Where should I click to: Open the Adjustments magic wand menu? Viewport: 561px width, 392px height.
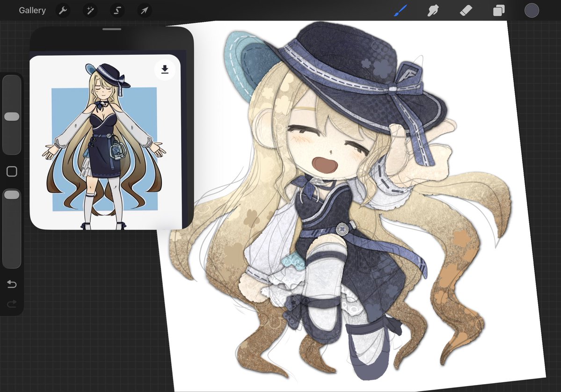click(x=90, y=10)
